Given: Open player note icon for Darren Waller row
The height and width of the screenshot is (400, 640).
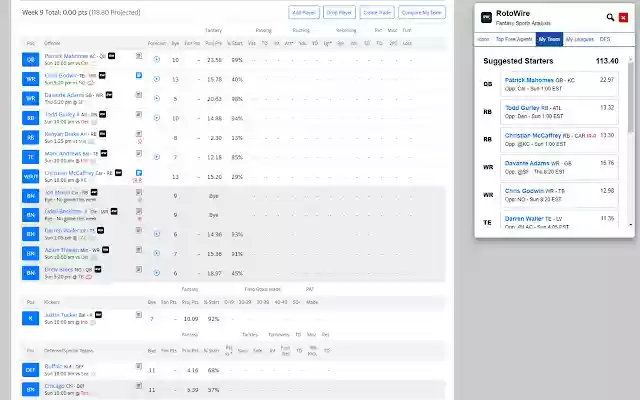Looking at the screenshot, I should coord(139,230).
